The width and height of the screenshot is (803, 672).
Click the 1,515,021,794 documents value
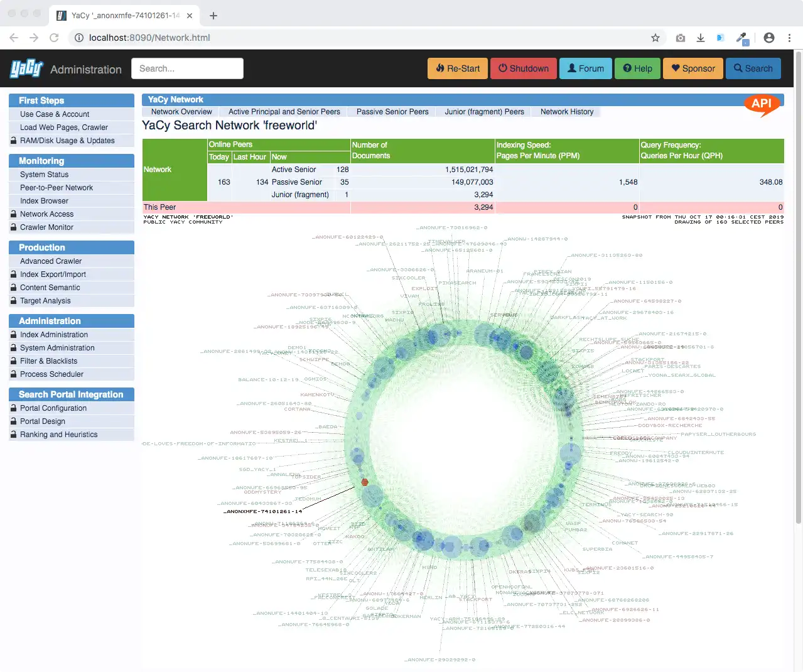[469, 170]
